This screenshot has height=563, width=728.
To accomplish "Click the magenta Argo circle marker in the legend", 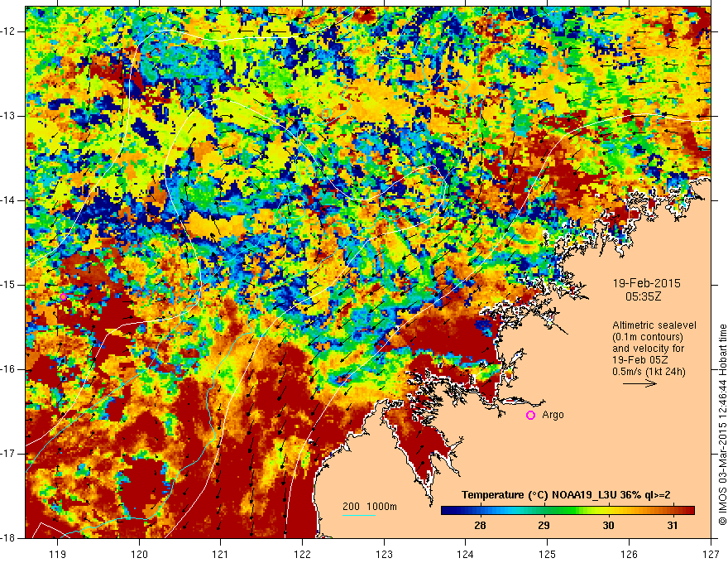I will point(530,416).
